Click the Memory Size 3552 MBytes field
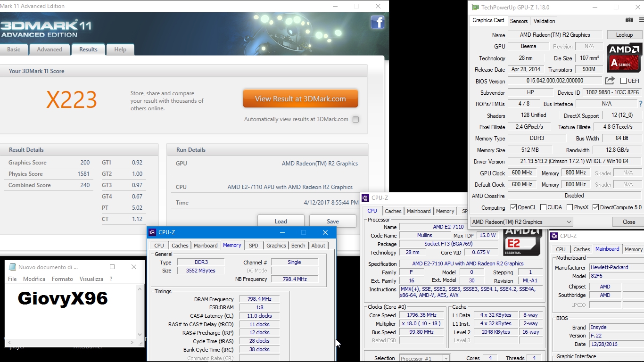 [201, 271]
